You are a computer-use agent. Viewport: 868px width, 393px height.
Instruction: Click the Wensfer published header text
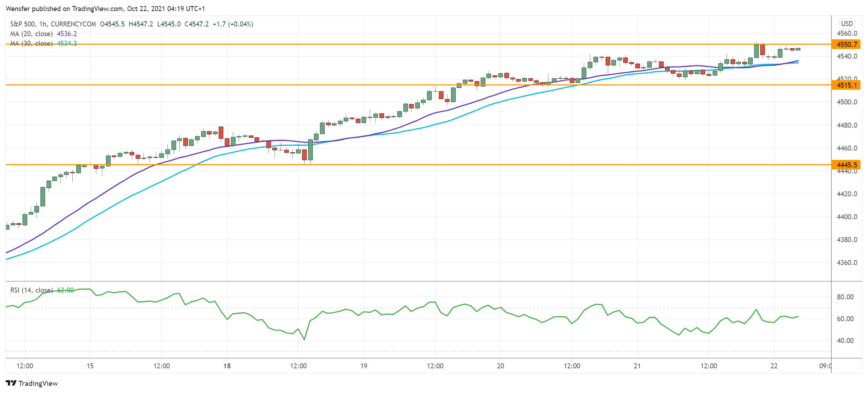tap(33, 9)
